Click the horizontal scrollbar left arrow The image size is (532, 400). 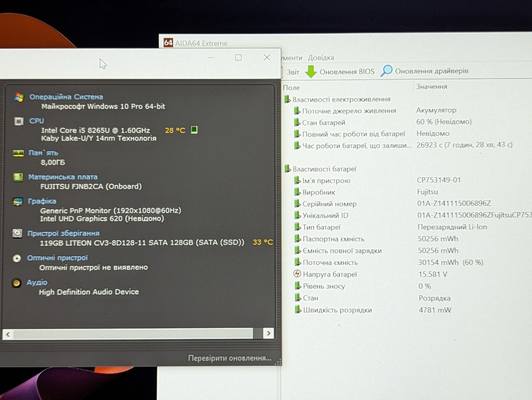pyautogui.click(x=8, y=334)
